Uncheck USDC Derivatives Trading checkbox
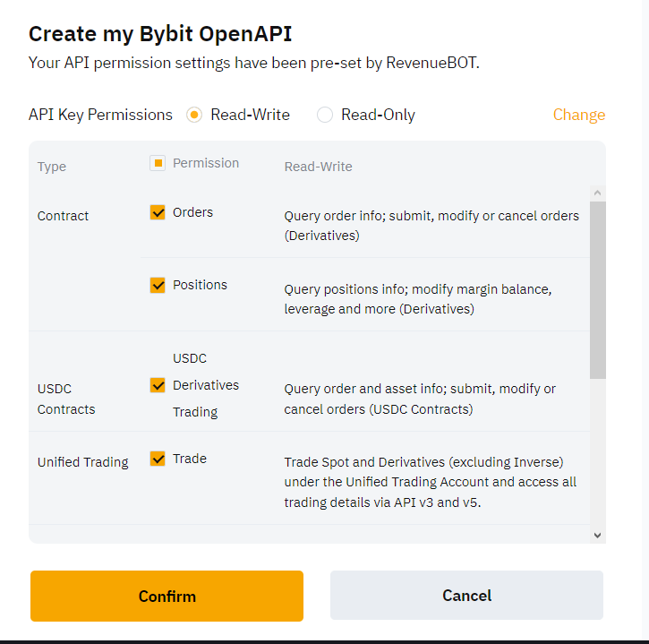Screen dimensions: 649x644 pyautogui.click(x=158, y=385)
